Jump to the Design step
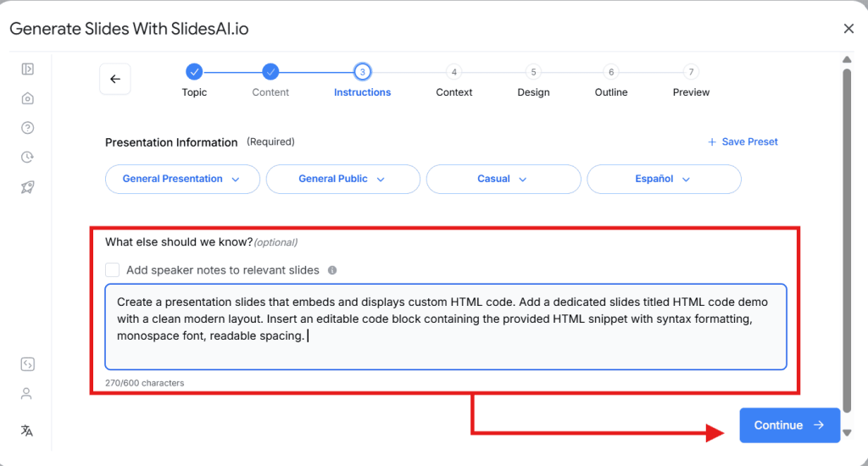 pos(533,72)
